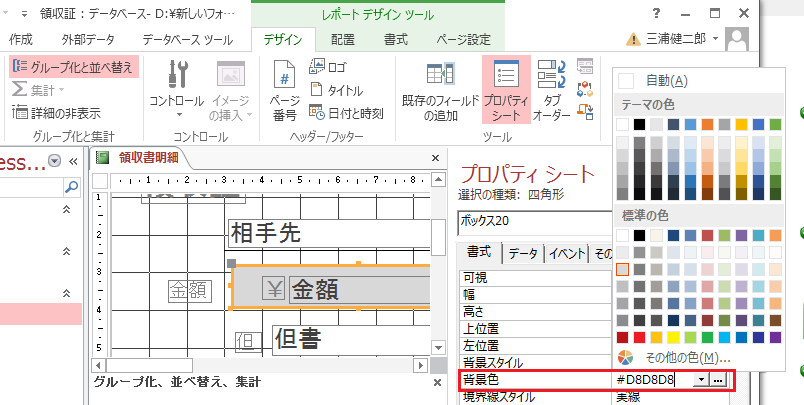The width and height of the screenshot is (804, 405).
Task: Insert Date and Time
Action: 345,112
